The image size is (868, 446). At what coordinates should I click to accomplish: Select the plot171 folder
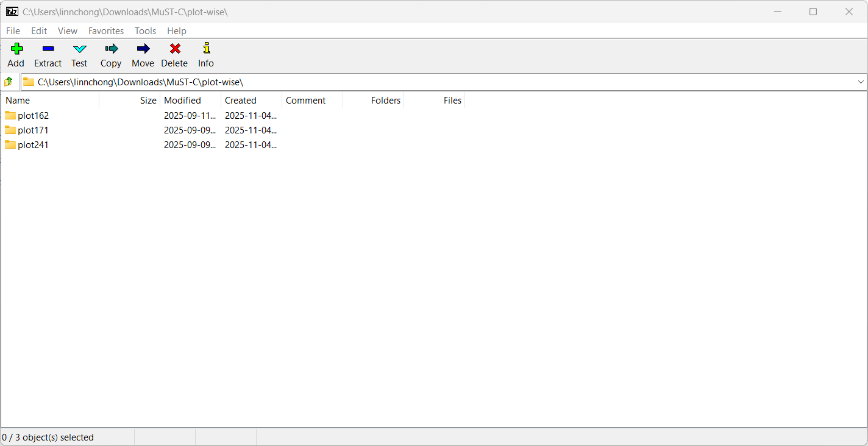click(33, 130)
